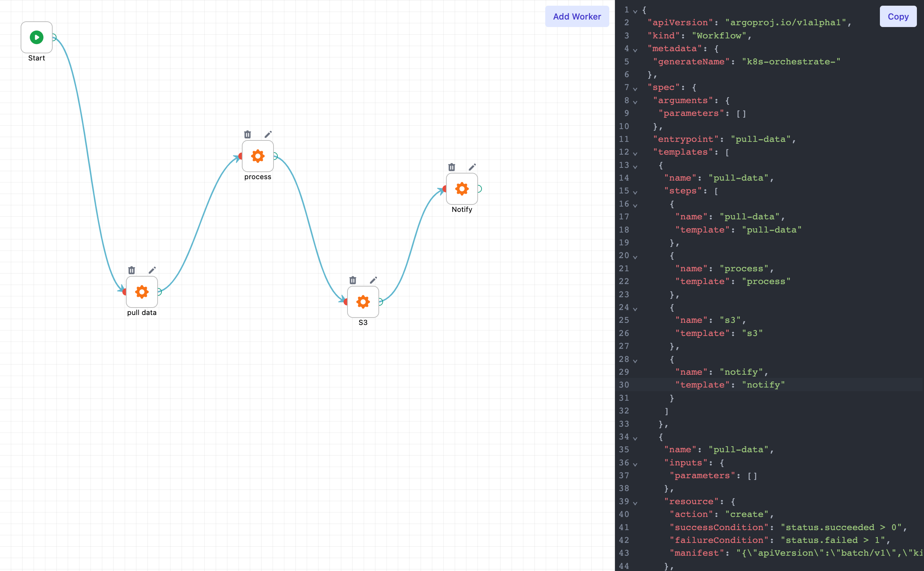Delete the pull data node

(132, 270)
